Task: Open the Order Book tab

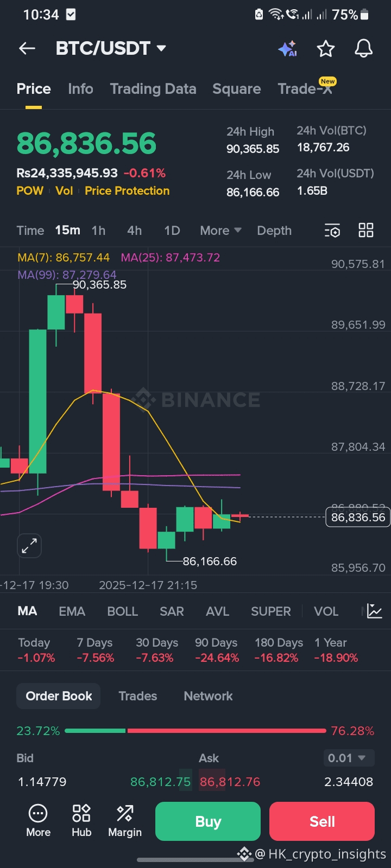Action: (59, 696)
